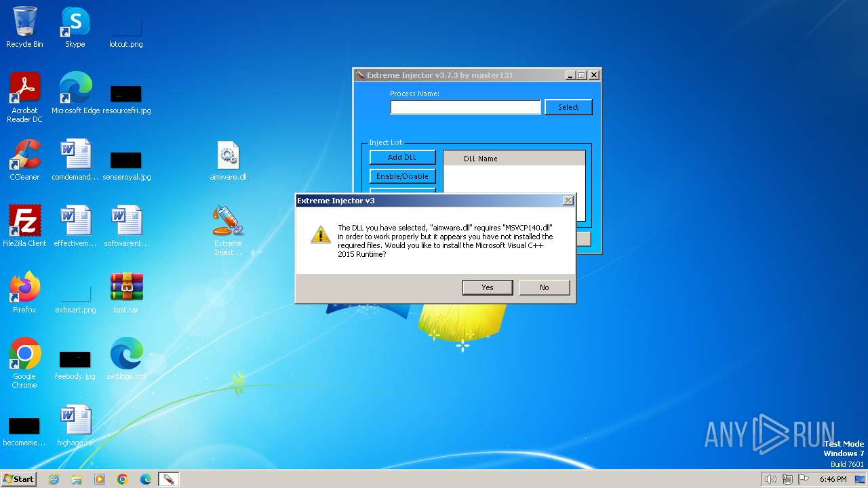Open the Recycle Bin desktop icon
This screenshot has height=488, width=868.
pyautogui.click(x=24, y=27)
